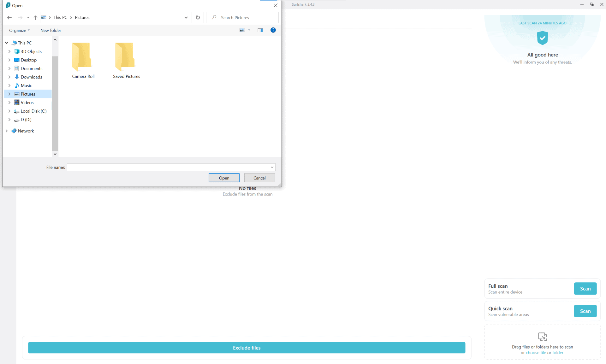The image size is (606, 364).
Task: Click the search magnifier in Search Pictures
Action: (214, 17)
